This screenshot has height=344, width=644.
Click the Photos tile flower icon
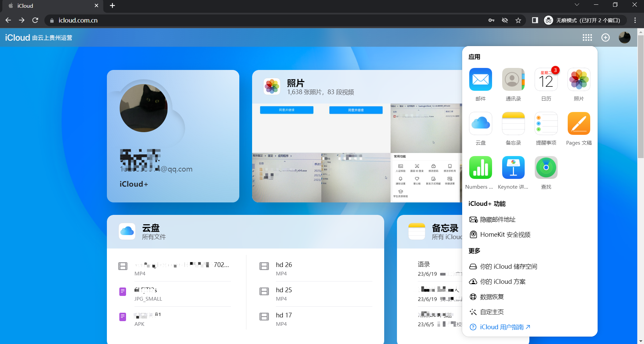[272, 86]
